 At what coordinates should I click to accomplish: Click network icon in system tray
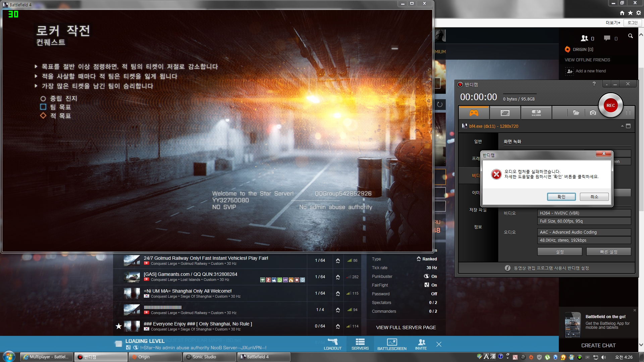pyautogui.click(x=595, y=357)
